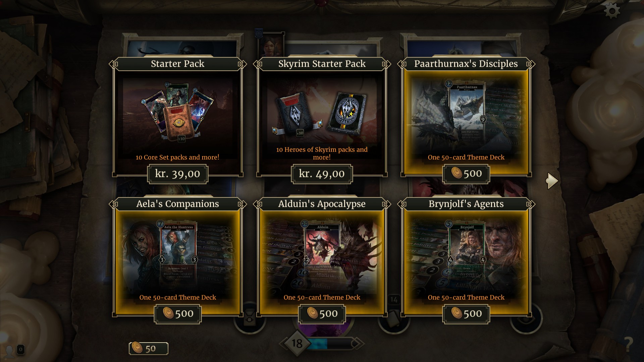
Task: Buy Starter Pack for kr. 39,00
Action: (x=178, y=174)
